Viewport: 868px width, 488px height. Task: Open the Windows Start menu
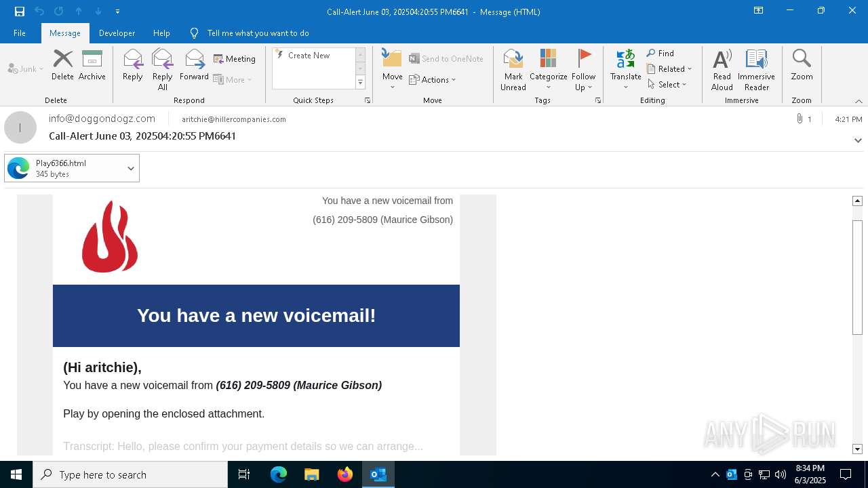point(16,474)
